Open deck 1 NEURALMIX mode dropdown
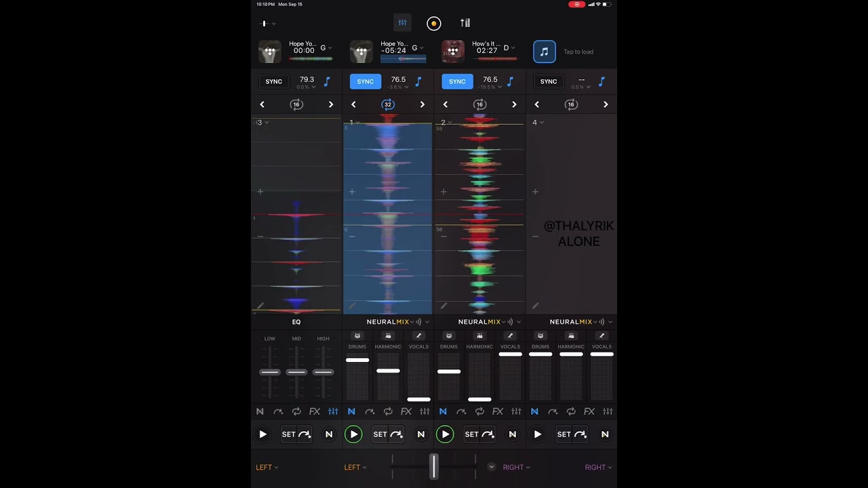868x488 pixels. coord(391,322)
